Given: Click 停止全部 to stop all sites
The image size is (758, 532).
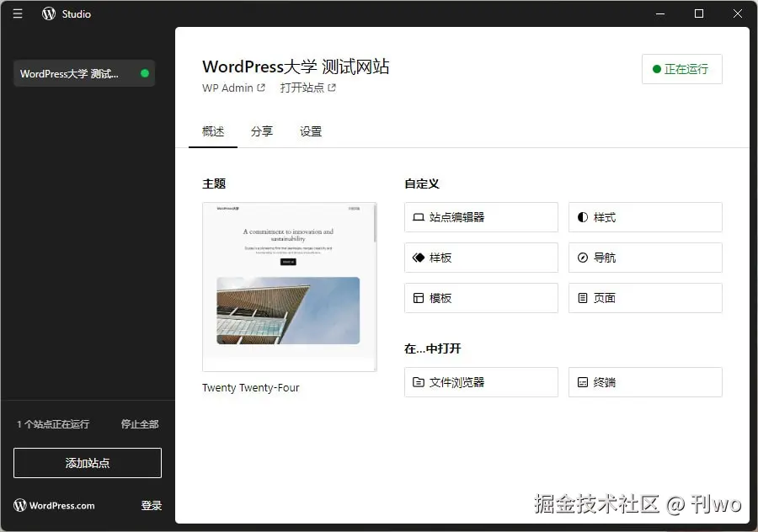Looking at the screenshot, I should point(140,424).
